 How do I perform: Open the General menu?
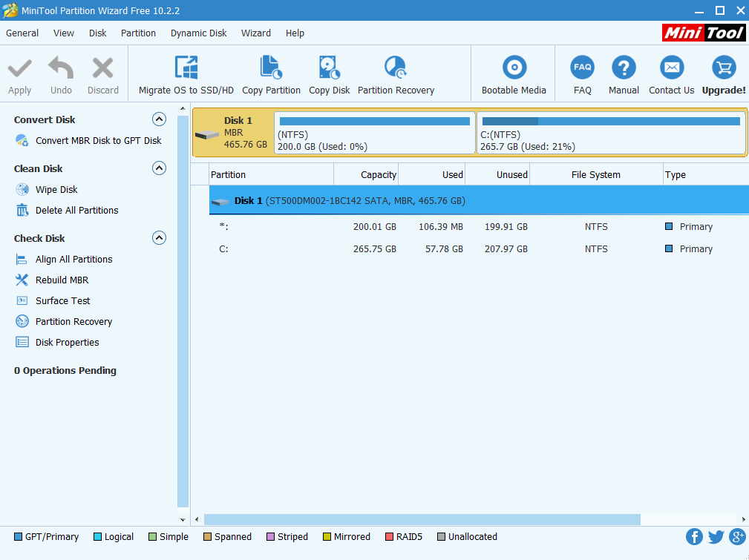[x=22, y=33]
